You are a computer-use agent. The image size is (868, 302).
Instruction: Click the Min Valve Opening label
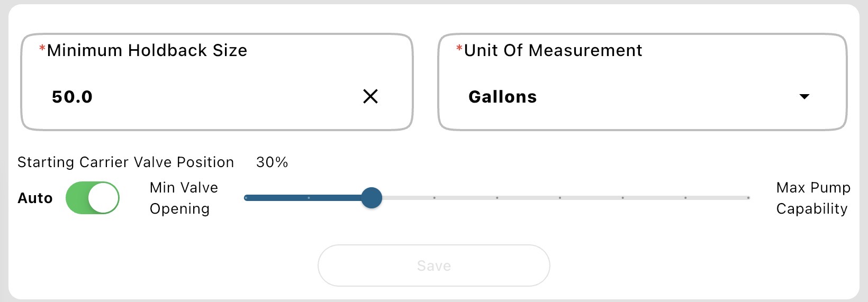(x=184, y=198)
